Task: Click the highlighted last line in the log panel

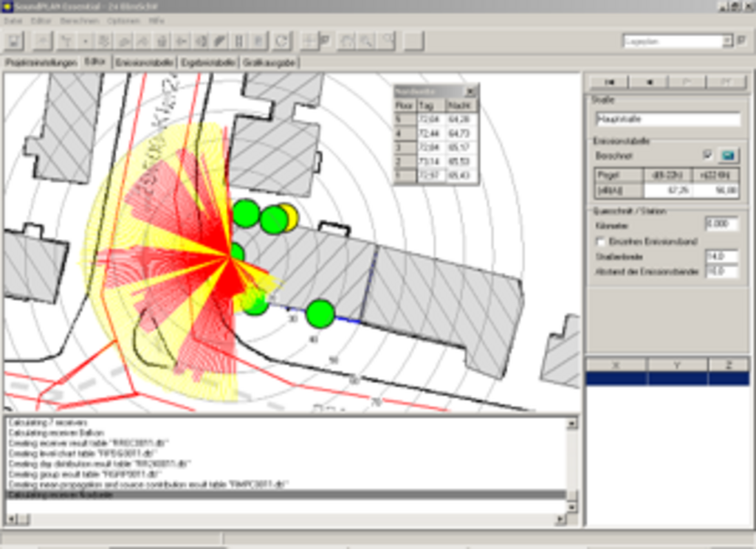Action: tap(286, 495)
